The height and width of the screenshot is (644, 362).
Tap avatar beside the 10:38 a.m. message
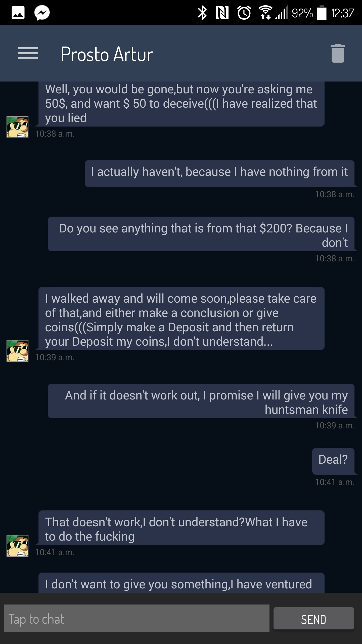click(x=17, y=127)
